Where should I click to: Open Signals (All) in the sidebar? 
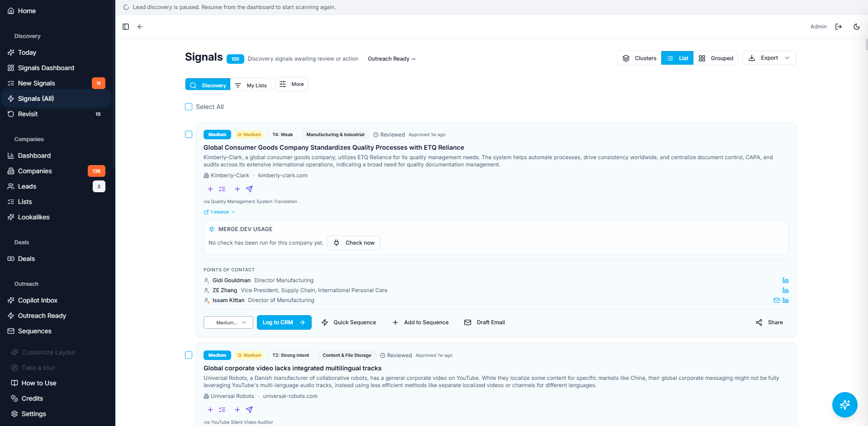[56, 99]
